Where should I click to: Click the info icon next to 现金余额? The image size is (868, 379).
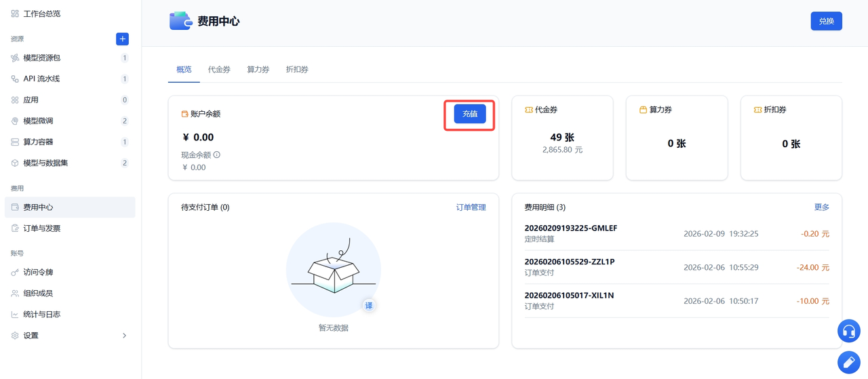tap(217, 155)
